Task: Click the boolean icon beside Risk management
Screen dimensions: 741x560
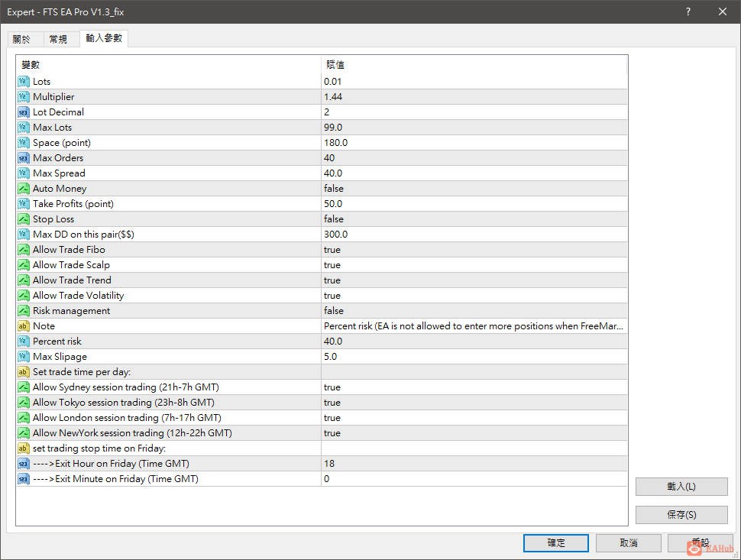Action: point(23,310)
